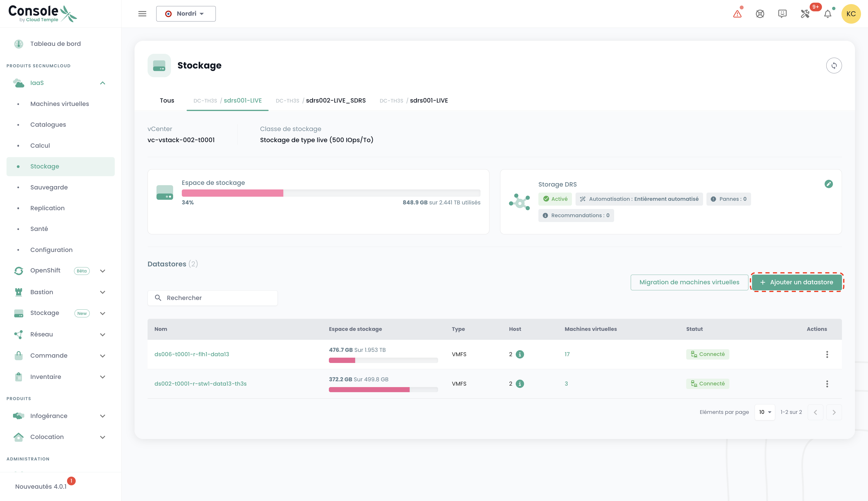The width and height of the screenshot is (868, 501).
Task: Click the red alert triangle icon
Action: (x=737, y=14)
